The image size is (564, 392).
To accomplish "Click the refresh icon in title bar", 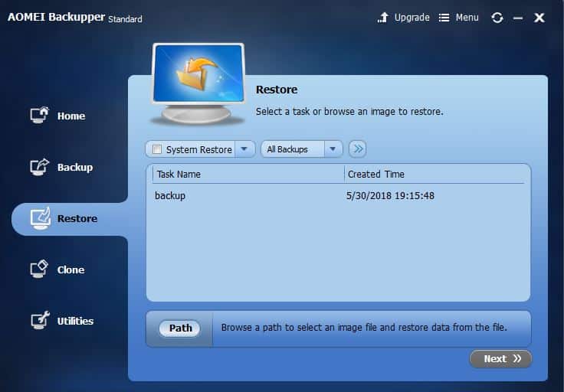I will click(x=497, y=18).
